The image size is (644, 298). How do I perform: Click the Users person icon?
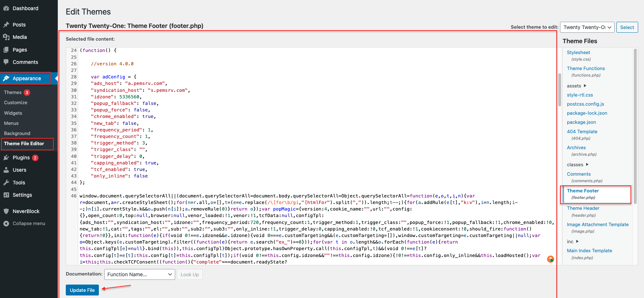pyautogui.click(x=6, y=170)
